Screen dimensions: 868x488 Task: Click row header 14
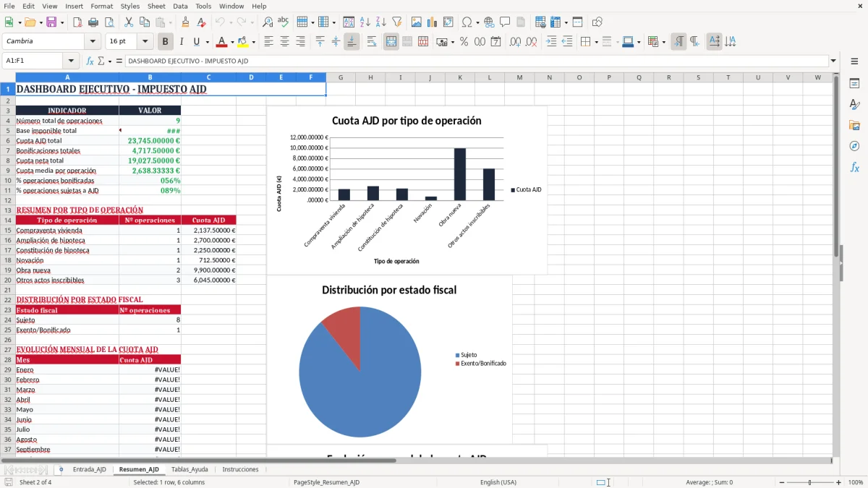[7, 220]
